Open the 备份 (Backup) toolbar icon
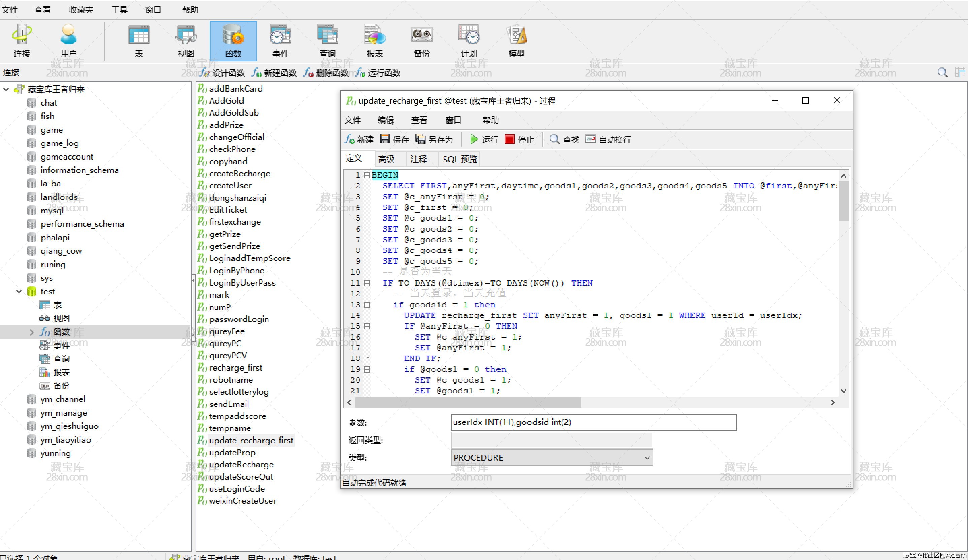Viewport: 968px width, 560px height. click(422, 40)
